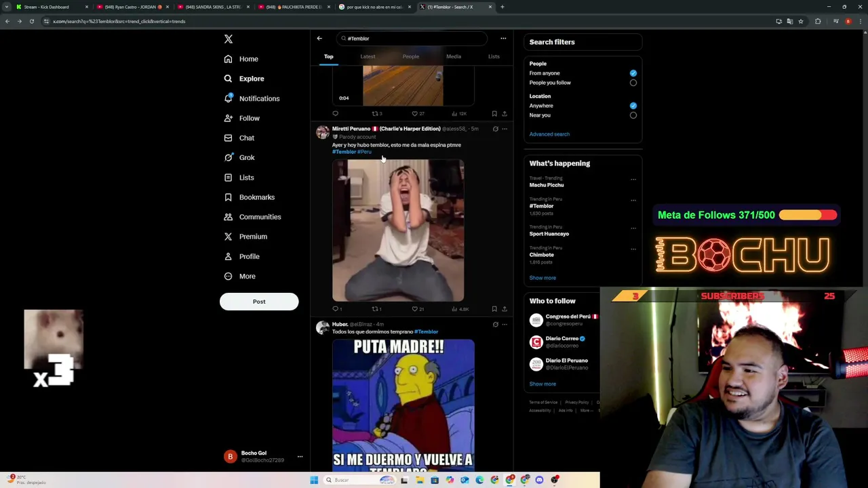Open the #Peru hashtag in Miretti's post
This screenshot has height=488, width=868.
pos(364,152)
